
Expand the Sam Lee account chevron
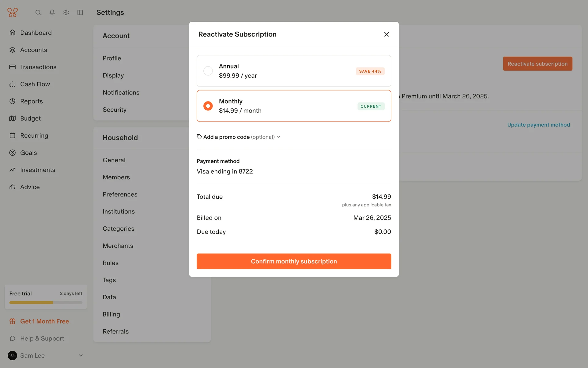tap(81, 356)
